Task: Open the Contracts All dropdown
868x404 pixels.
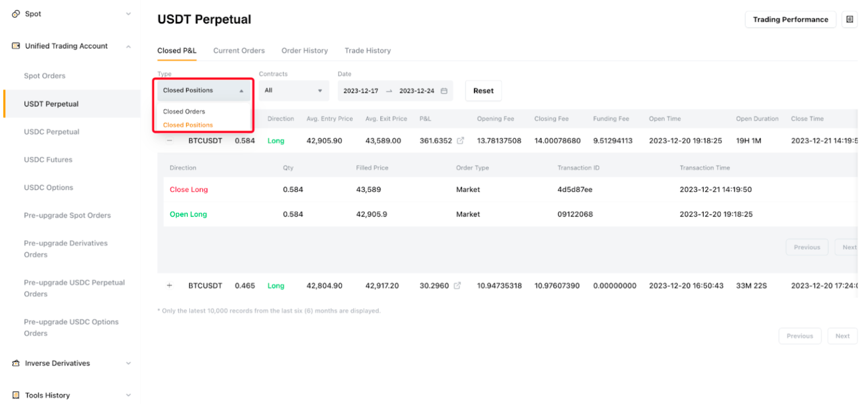Action: coord(293,91)
